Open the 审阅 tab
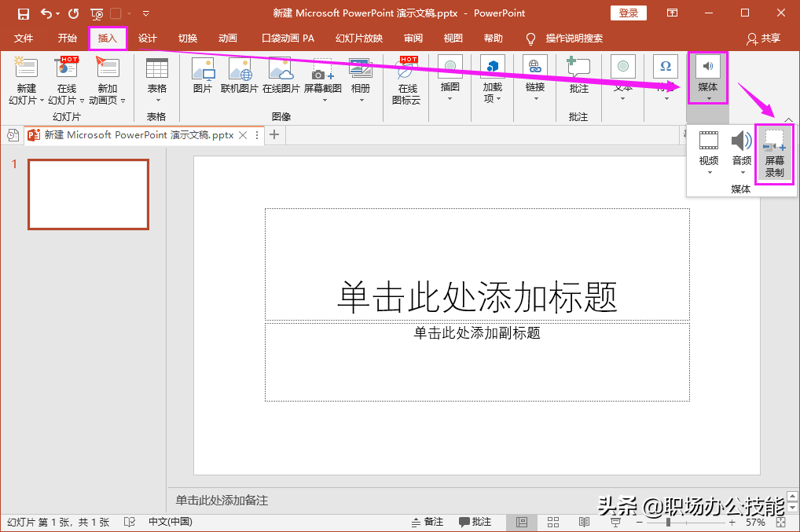 (413, 39)
